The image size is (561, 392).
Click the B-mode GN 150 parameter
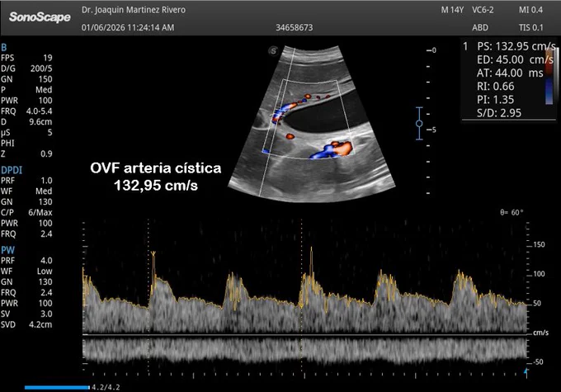26,79
